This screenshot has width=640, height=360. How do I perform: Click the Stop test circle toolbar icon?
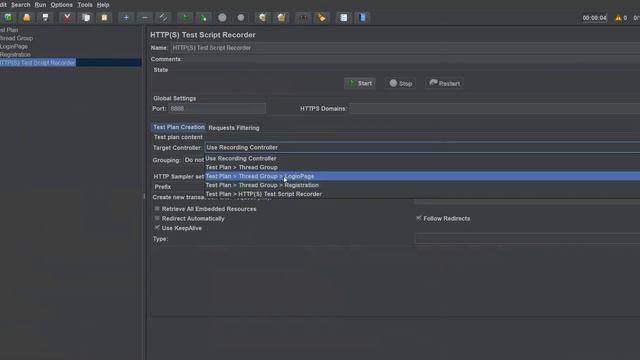point(222,18)
